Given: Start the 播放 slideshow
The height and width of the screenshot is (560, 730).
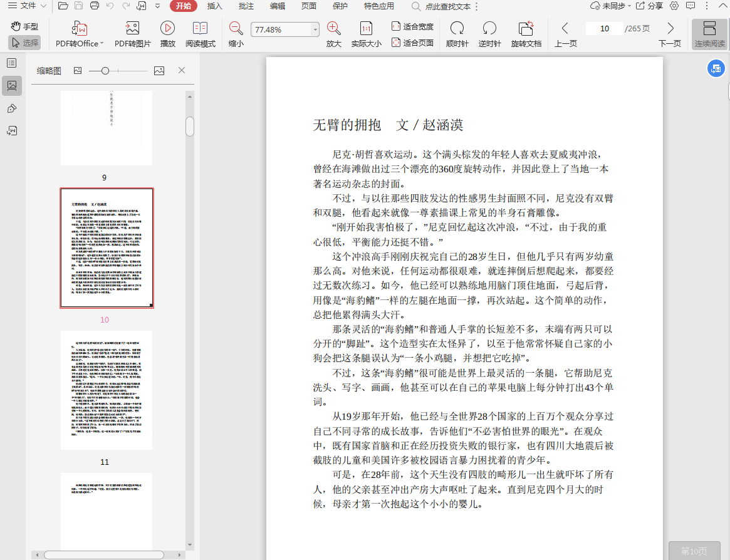Looking at the screenshot, I should pos(167,34).
